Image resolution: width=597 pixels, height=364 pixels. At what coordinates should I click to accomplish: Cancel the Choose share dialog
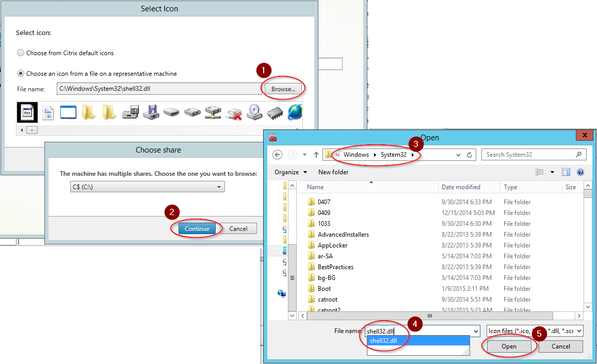[238, 228]
